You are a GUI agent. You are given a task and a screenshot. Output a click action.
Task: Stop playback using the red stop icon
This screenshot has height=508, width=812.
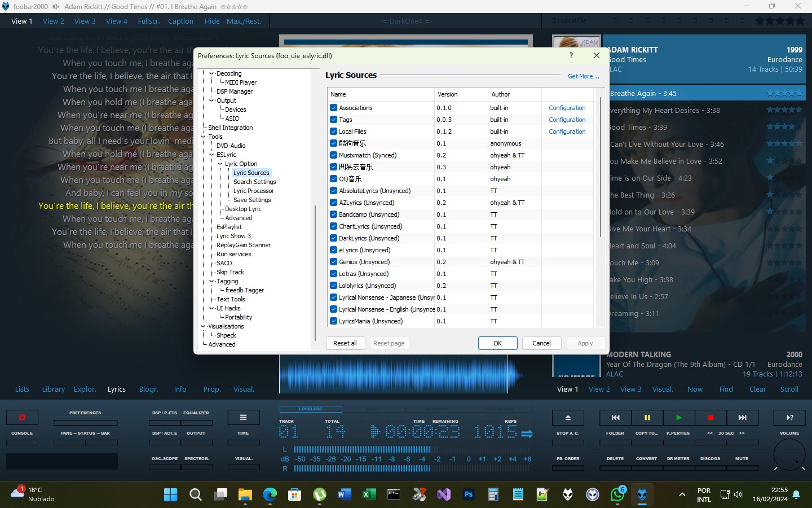[x=710, y=418]
